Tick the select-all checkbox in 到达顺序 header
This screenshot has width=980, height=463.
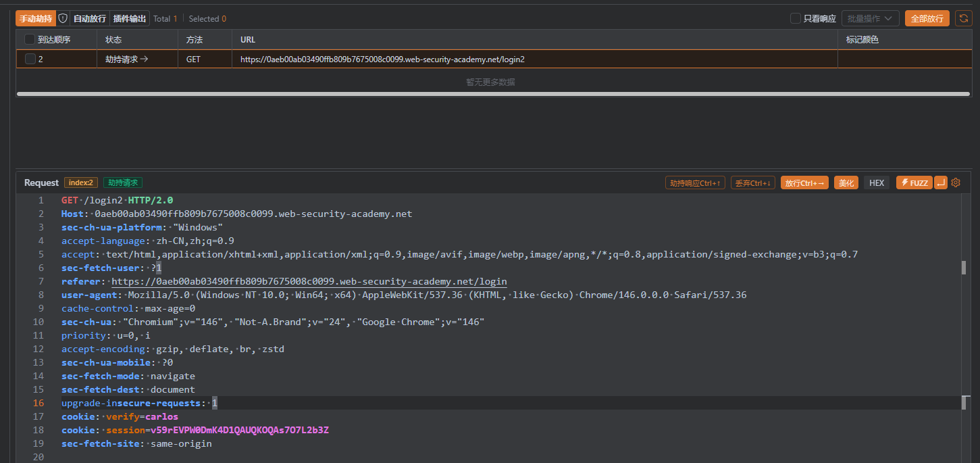(x=30, y=40)
